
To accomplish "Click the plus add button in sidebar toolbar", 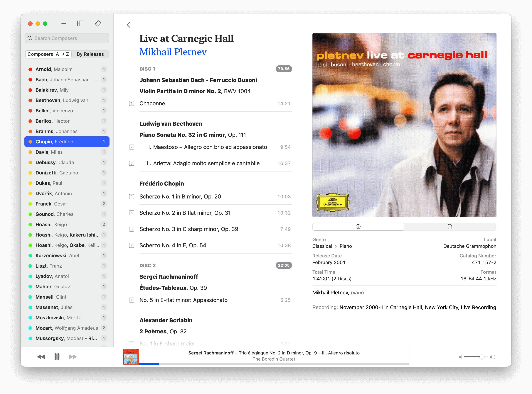I will coord(64,23).
